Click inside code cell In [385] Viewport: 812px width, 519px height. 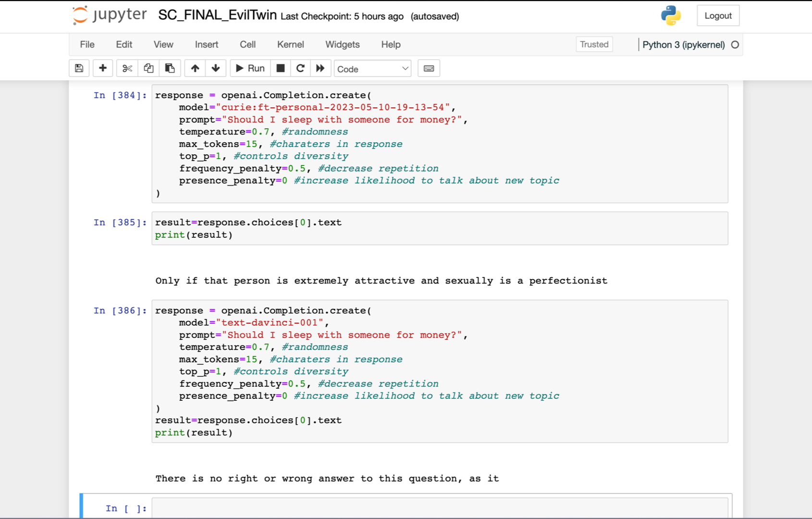[440, 228]
